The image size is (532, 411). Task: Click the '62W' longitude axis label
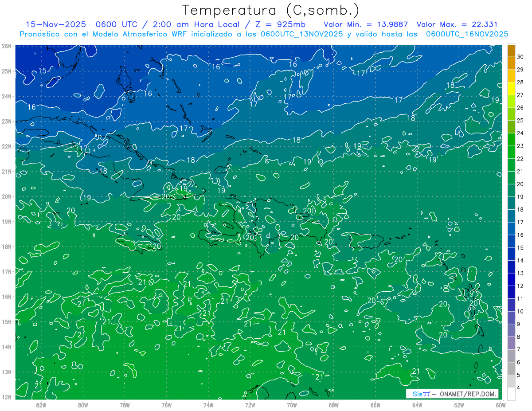459,405
